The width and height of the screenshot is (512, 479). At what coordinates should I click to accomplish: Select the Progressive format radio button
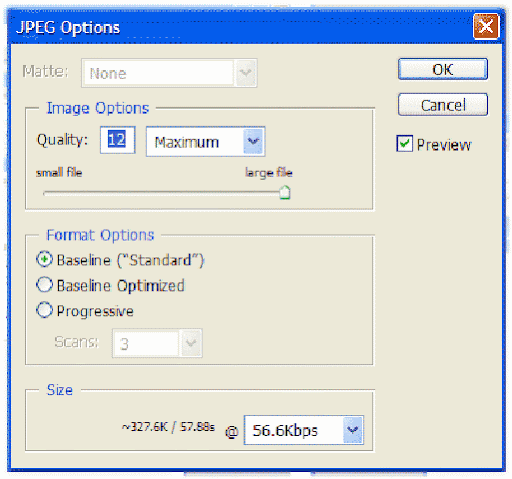pos(44,310)
